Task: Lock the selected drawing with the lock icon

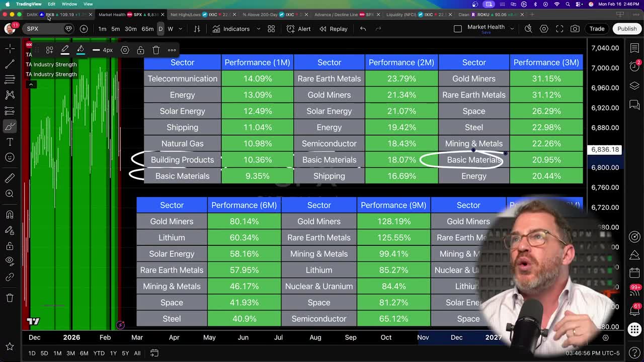Action: click(141, 50)
